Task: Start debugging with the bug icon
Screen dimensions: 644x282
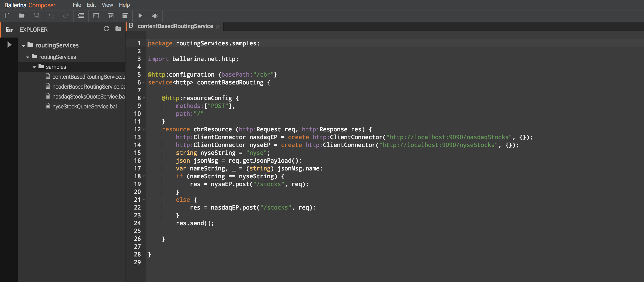Action: pyautogui.click(x=155, y=16)
